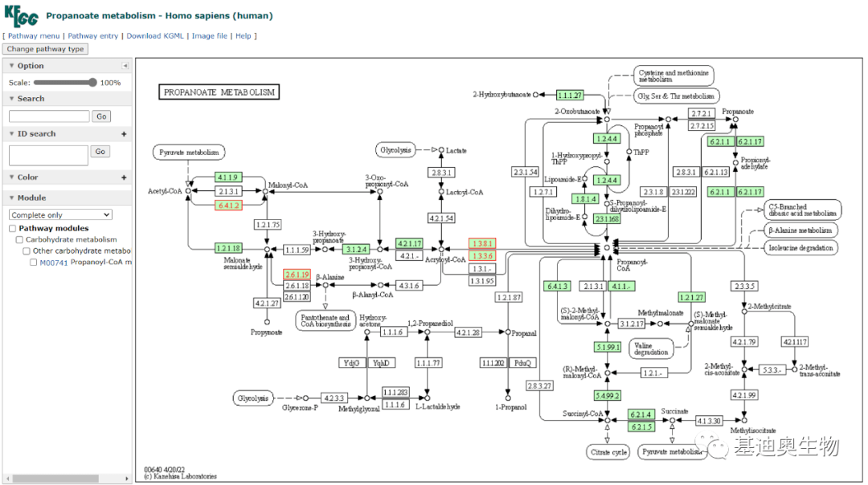The image size is (868, 485).
Task: Click the Citrate cycle pathway node
Action: point(608,452)
